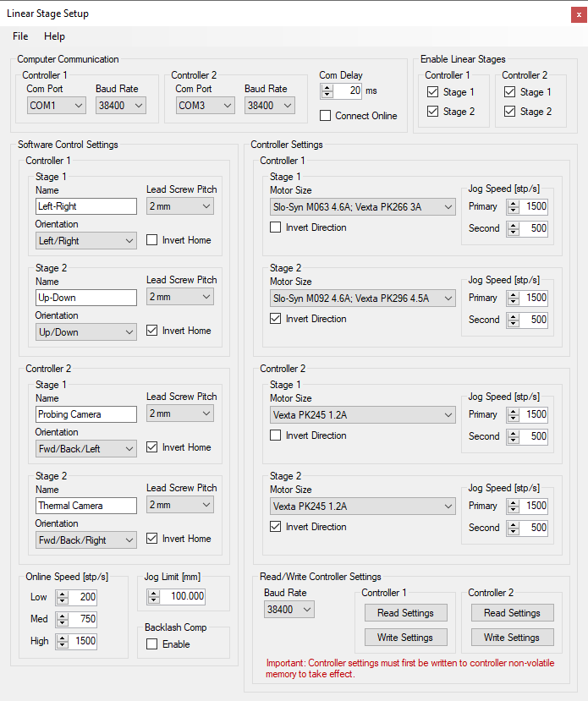Decrease the Online Speed Low spinner
Screen dimensions: 588x701
click(63, 600)
